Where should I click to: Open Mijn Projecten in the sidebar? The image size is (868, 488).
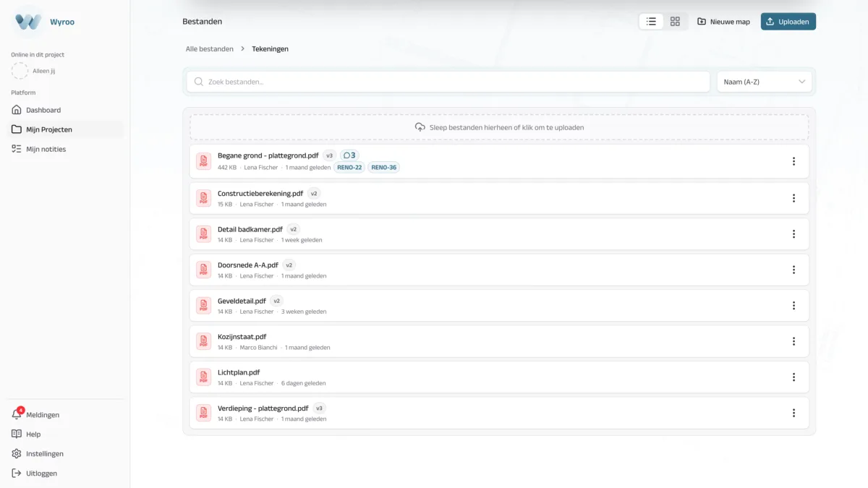click(x=65, y=129)
